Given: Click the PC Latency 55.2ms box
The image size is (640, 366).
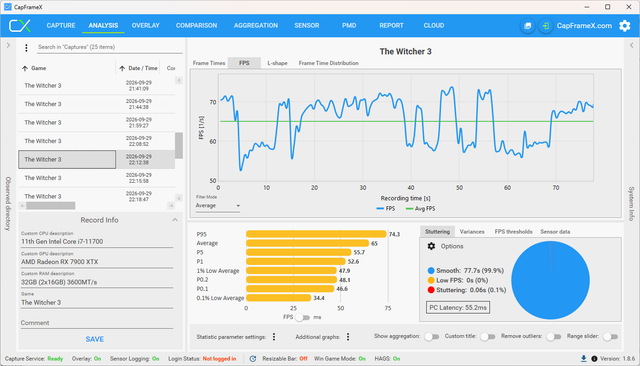Looking at the screenshot, I should coord(458,308).
